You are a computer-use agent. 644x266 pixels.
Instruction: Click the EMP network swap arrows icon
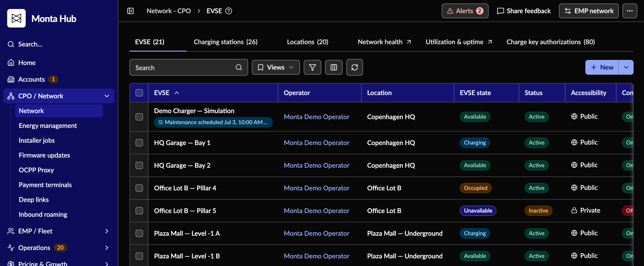[568, 11]
